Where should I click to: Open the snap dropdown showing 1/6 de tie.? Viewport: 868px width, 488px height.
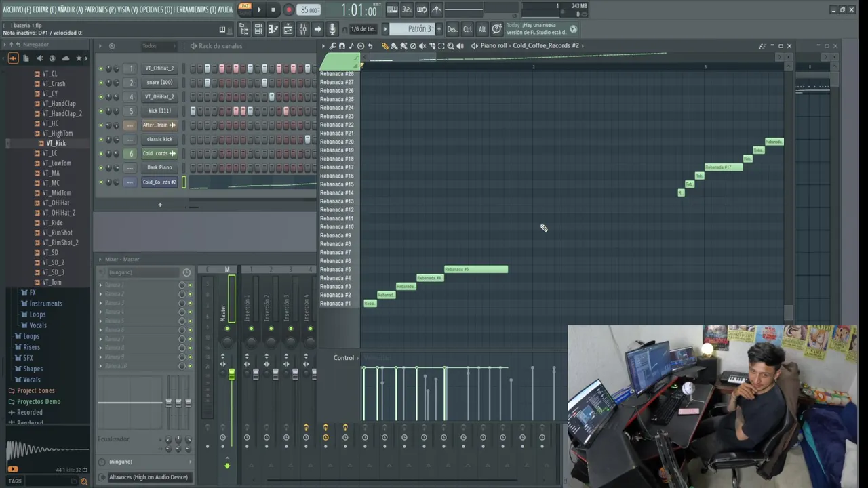(363, 29)
